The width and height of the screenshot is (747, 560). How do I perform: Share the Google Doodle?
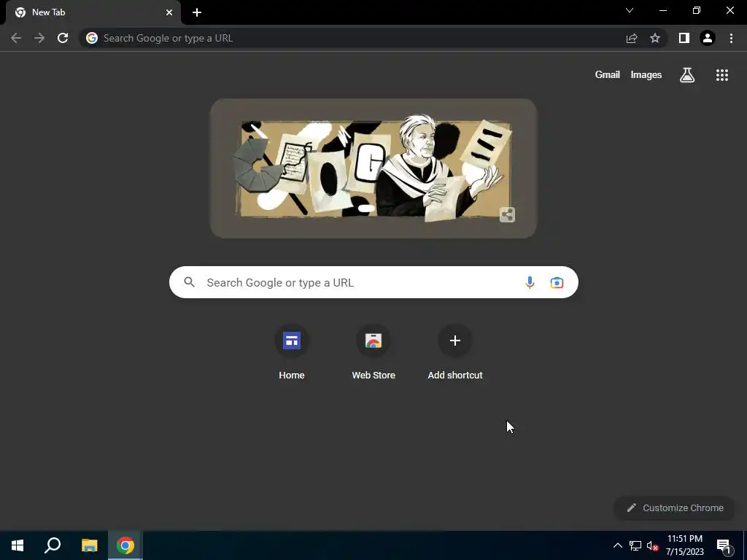coord(507,215)
